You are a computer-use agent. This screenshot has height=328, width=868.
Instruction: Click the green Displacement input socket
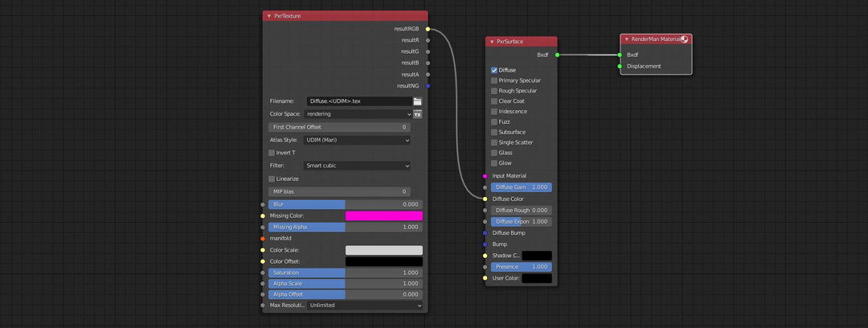click(x=620, y=67)
